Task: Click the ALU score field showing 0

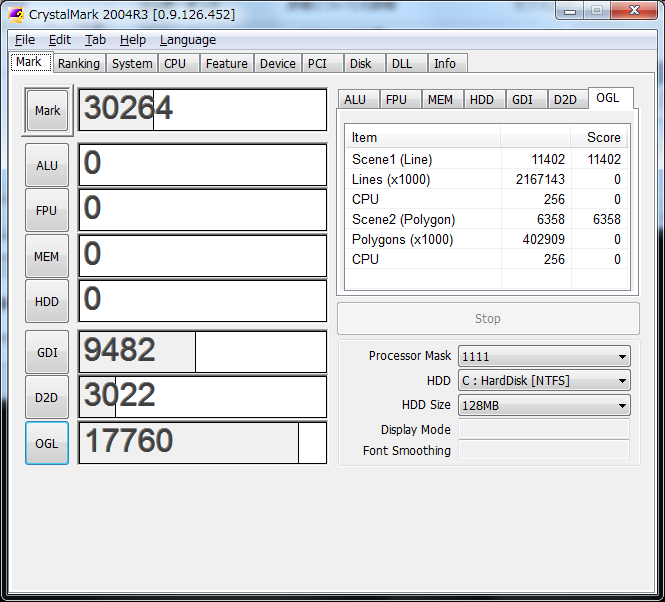Action: coord(203,165)
